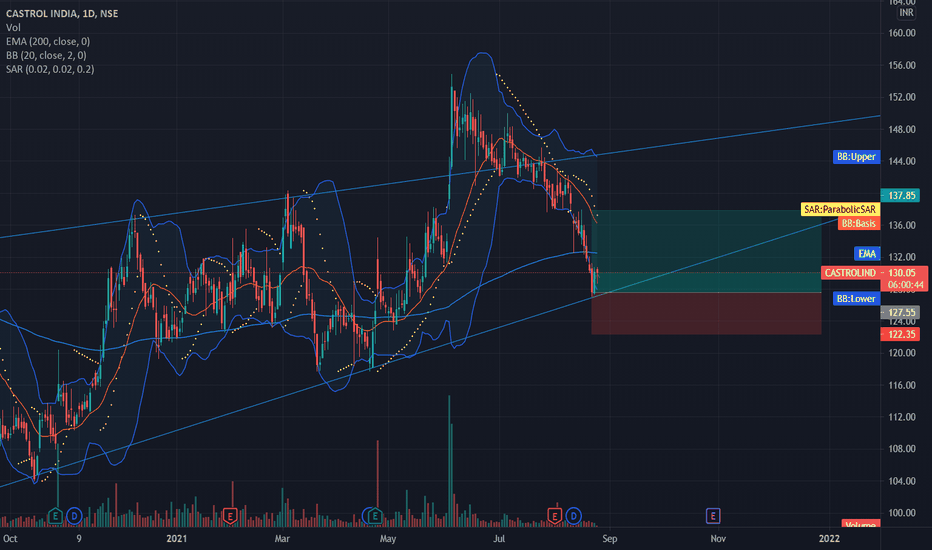932x550 pixels.
Task: Select the SAR (0.02, 0.02, 0.2) legend
Action: click(x=50, y=69)
